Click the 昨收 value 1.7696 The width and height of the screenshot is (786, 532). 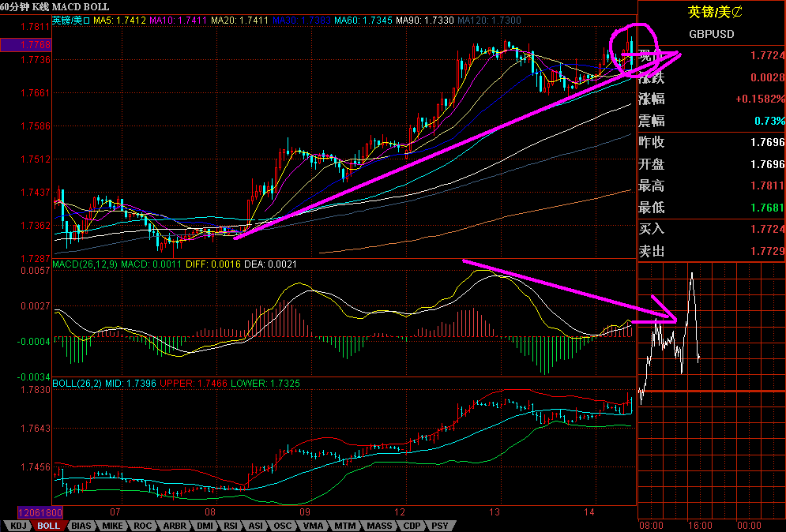coord(768,142)
